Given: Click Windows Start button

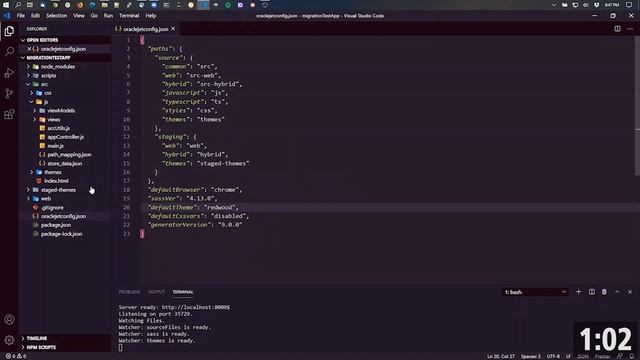Looking at the screenshot, I should tap(6, 5).
